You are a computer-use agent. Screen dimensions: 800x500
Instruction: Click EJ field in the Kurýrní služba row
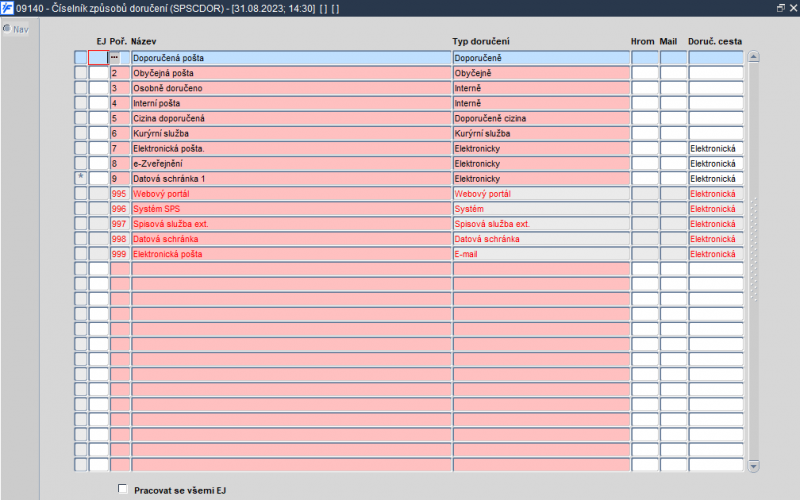[98, 133]
